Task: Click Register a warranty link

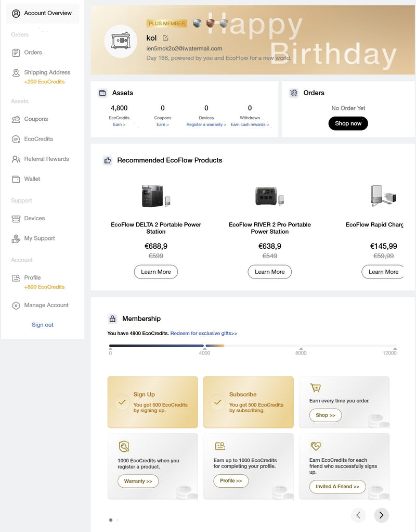Action: tap(206, 124)
